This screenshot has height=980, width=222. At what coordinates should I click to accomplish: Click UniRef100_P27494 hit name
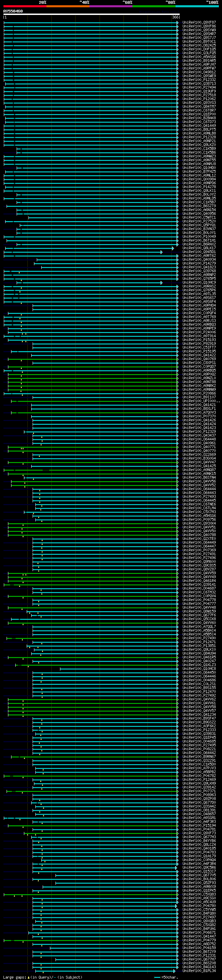pyautogui.click(x=199, y=88)
